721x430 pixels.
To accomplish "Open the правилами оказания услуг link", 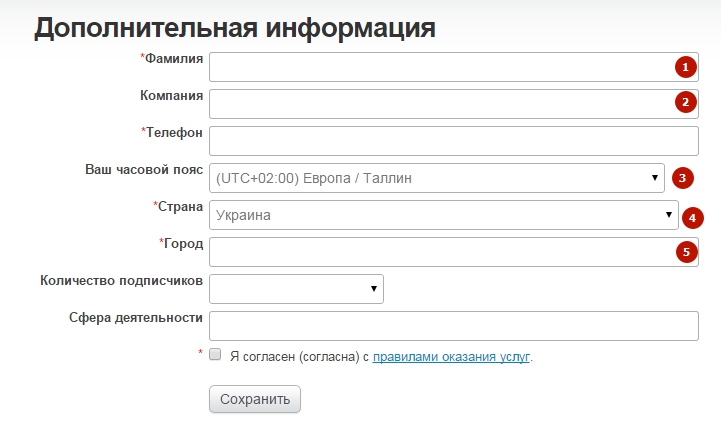I will pos(451,357).
